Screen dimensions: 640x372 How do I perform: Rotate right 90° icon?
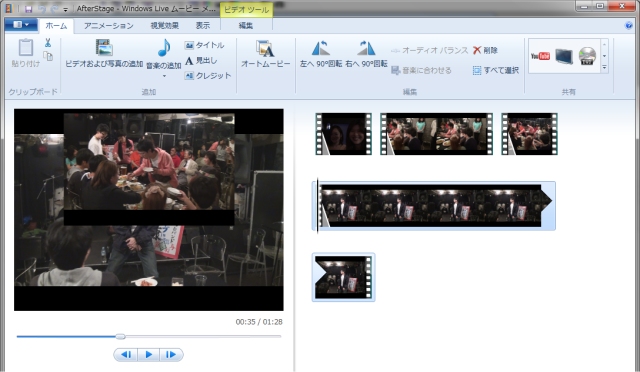pyautogui.click(x=366, y=48)
